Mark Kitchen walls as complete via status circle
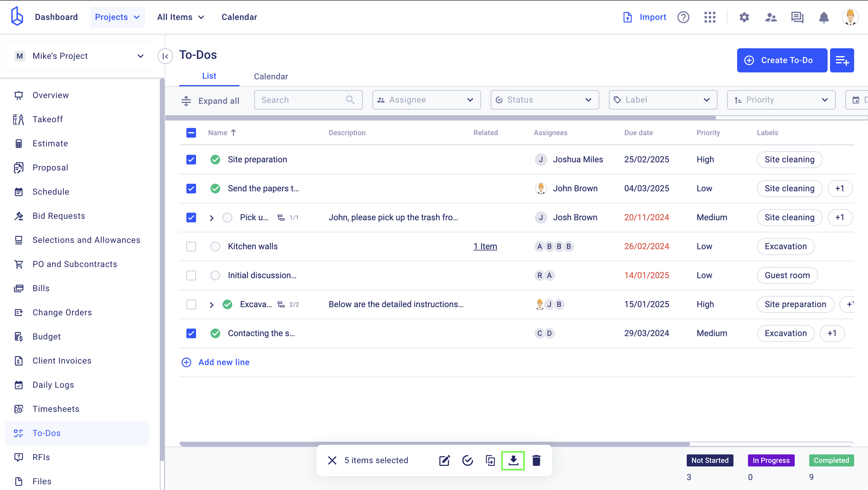This screenshot has width=868, height=490. [x=215, y=246]
